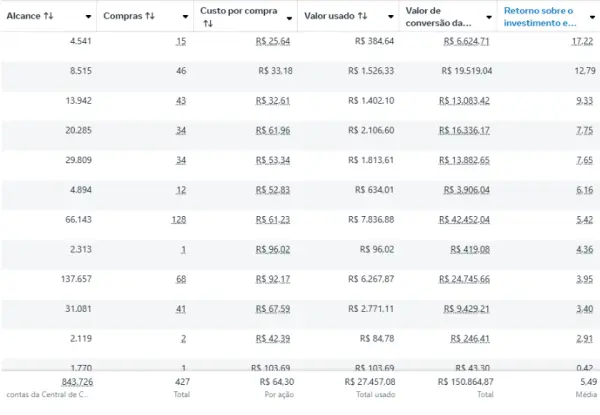
Task: Click conversion value R$ 24.745,66
Action: tap(464, 279)
